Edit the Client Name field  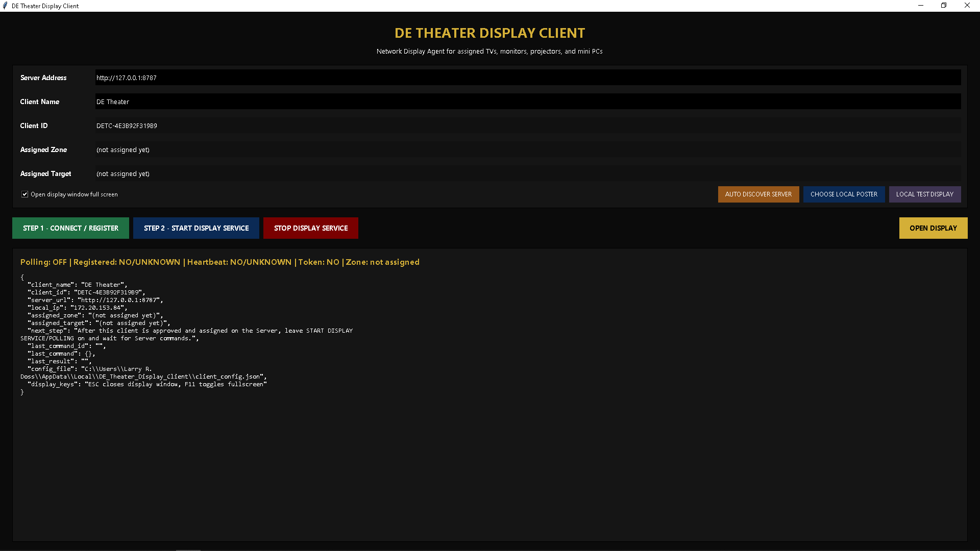528,102
